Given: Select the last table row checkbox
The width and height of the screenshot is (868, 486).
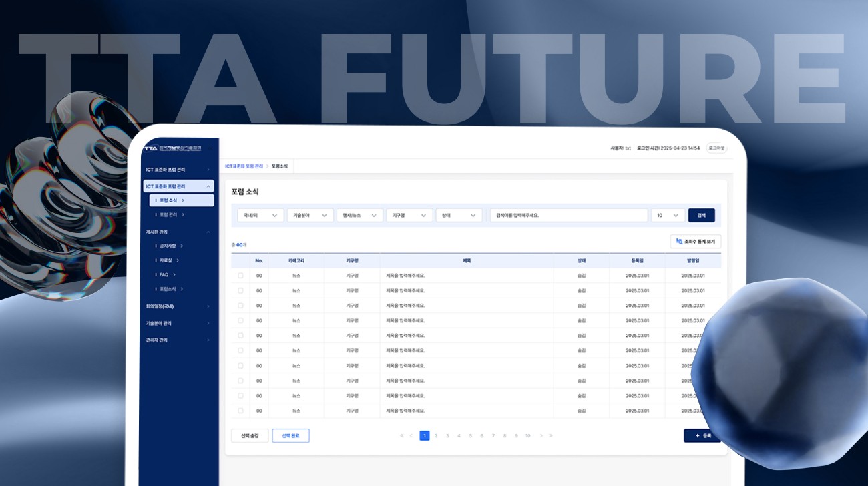Looking at the screenshot, I should (240, 411).
